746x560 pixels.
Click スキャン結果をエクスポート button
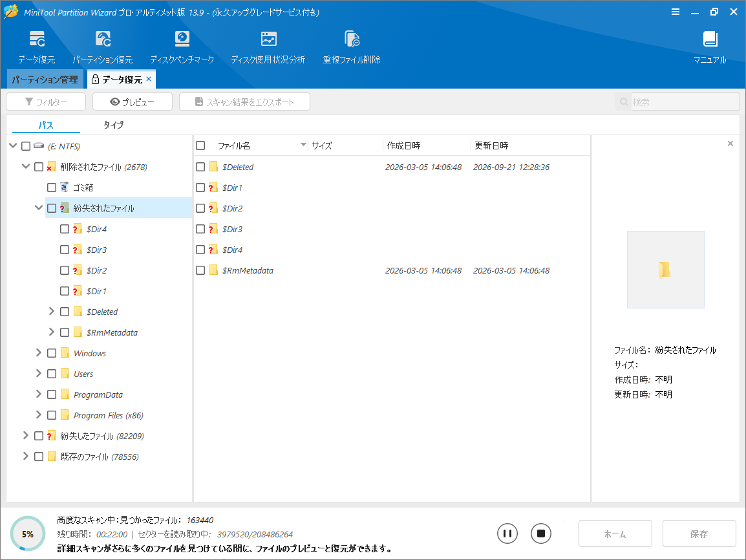[x=244, y=102]
